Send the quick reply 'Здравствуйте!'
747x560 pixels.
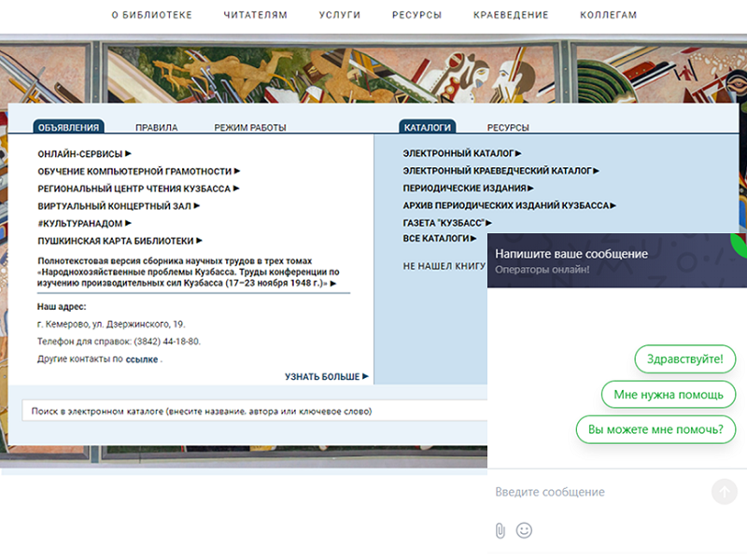coord(684,358)
